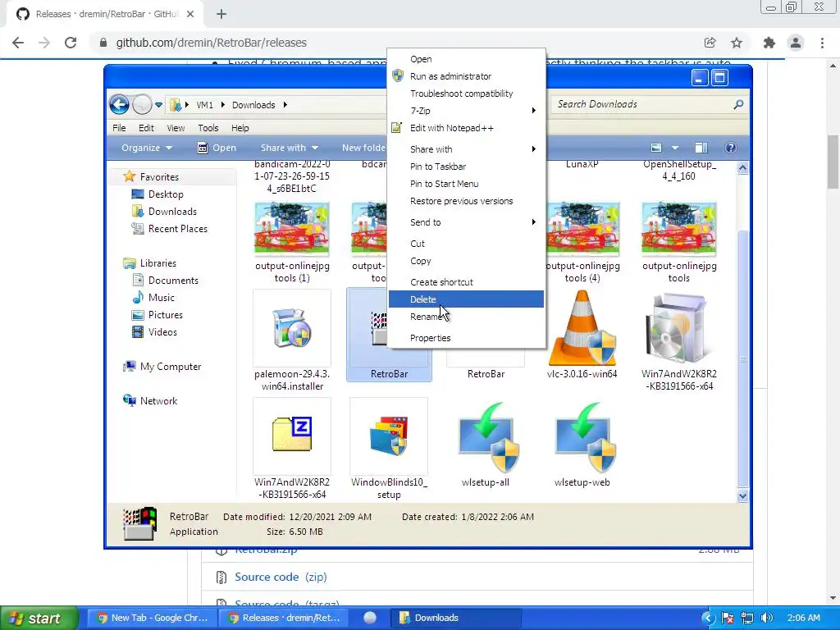Viewport: 840px width, 630px height.
Task: Click the Open button in Explorer toolbar
Action: (x=217, y=148)
